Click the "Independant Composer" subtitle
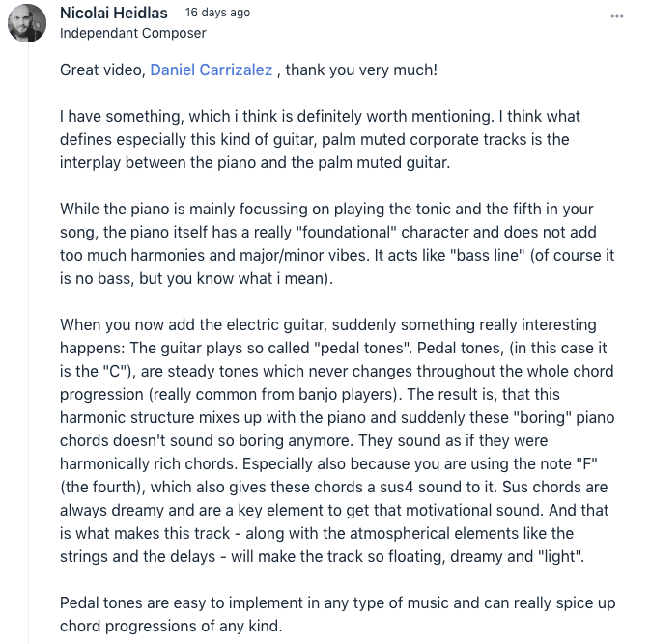This screenshot has width=650, height=644. [x=132, y=33]
